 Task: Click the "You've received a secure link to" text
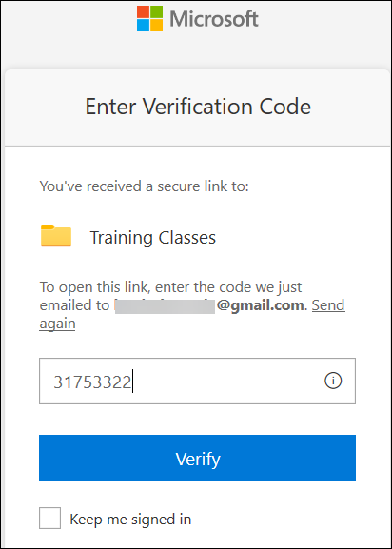point(145,186)
